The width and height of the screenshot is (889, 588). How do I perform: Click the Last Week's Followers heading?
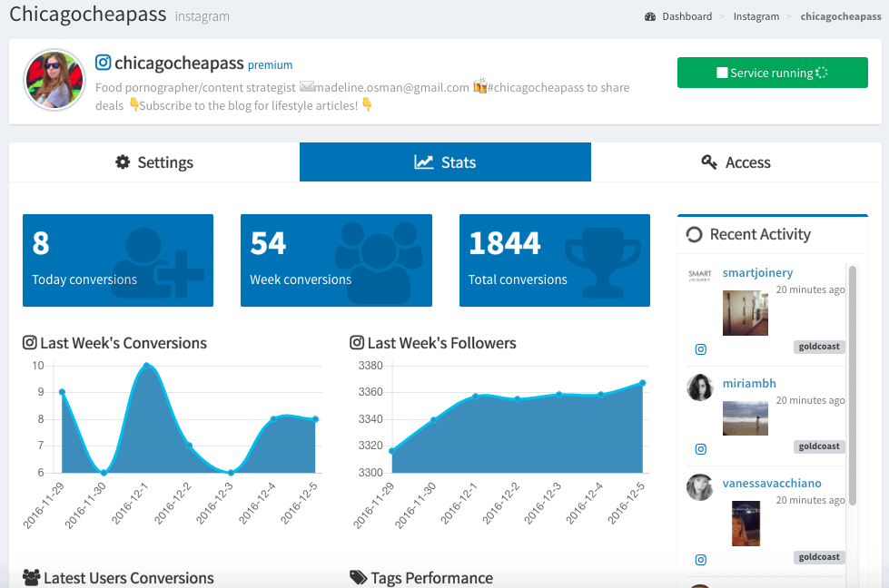[x=441, y=343]
